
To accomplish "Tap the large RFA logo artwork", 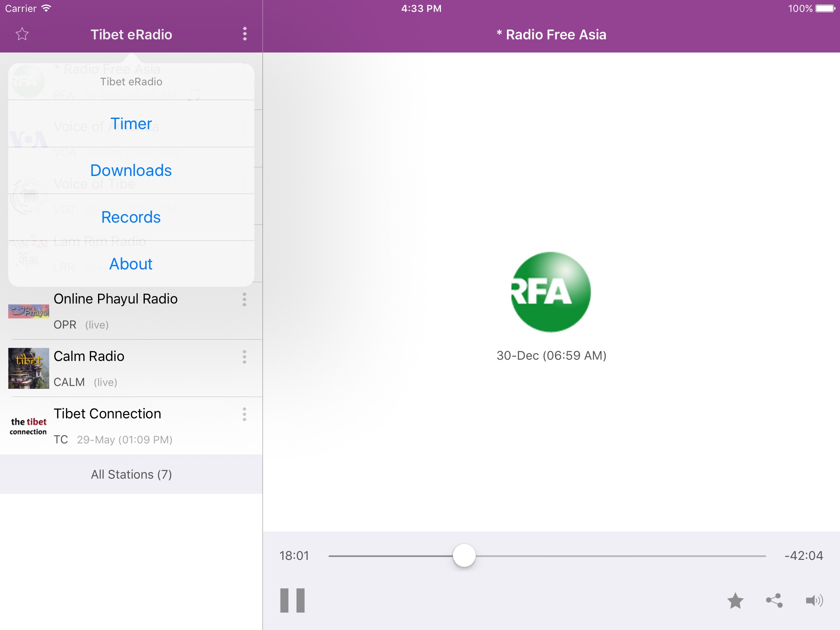I will coord(551,292).
